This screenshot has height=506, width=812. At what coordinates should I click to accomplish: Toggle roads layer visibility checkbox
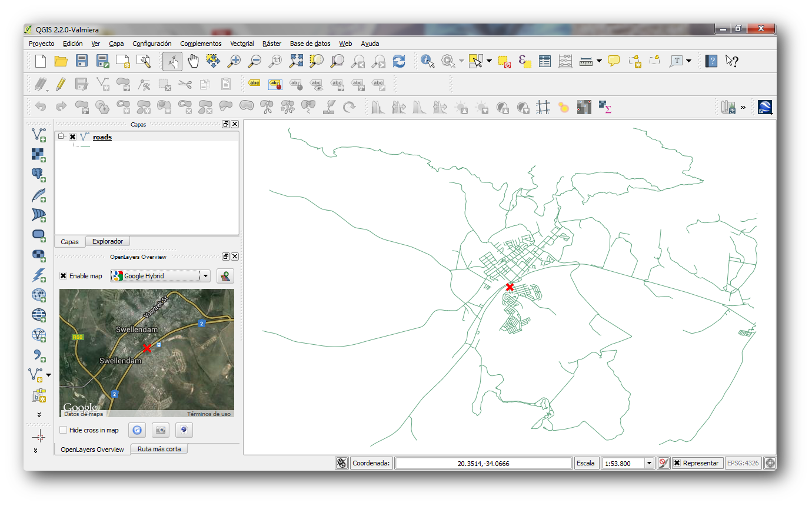[72, 137]
